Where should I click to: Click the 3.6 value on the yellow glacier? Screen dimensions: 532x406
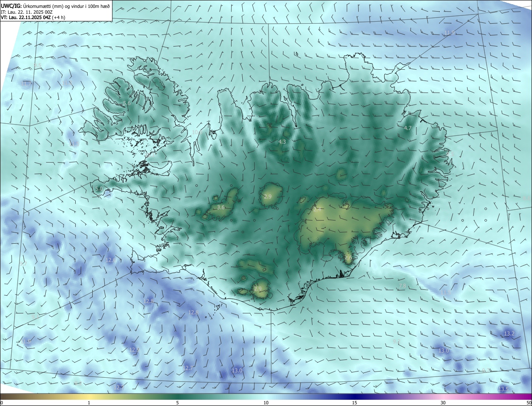(x=221, y=207)
